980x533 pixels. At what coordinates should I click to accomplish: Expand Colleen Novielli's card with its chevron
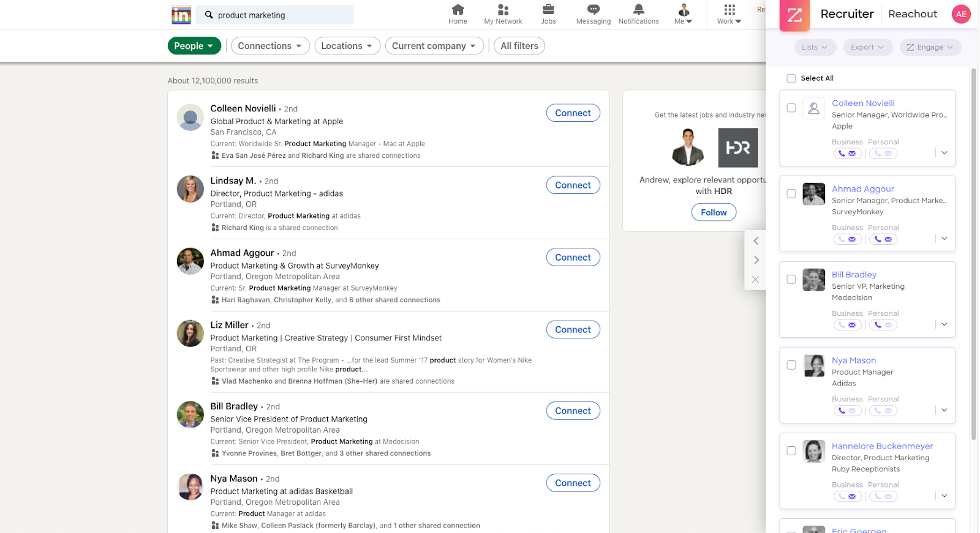click(x=944, y=153)
